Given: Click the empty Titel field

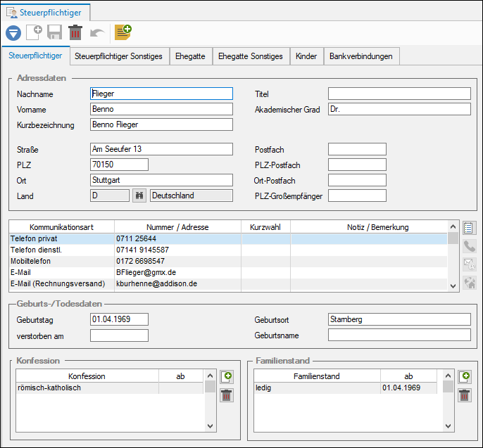Looking at the screenshot, I should coord(399,94).
